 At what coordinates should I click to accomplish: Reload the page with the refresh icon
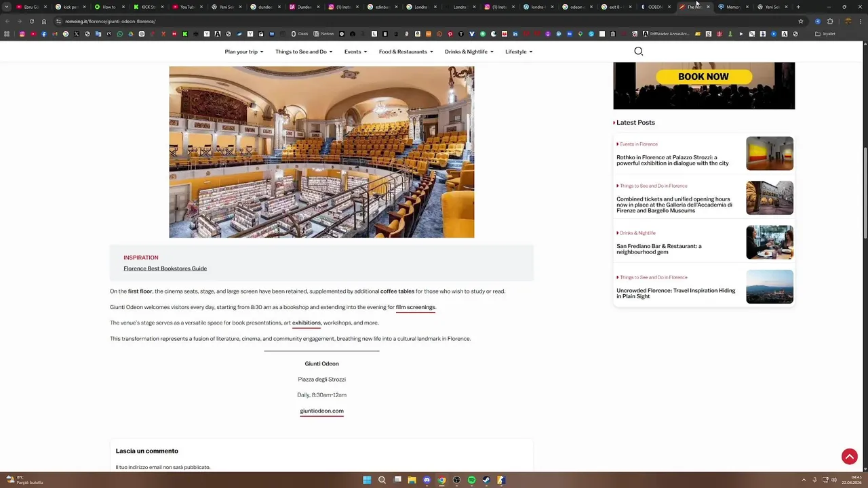(31, 21)
